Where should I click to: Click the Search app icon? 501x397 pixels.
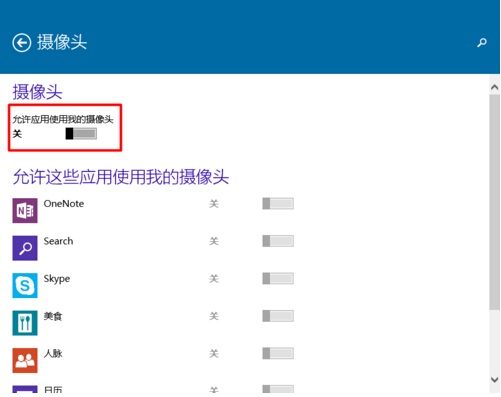[25, 248]
